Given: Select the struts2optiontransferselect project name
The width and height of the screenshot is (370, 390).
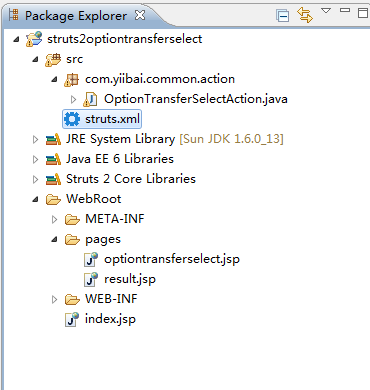Looking at the screenshot, I should (125, 39).
